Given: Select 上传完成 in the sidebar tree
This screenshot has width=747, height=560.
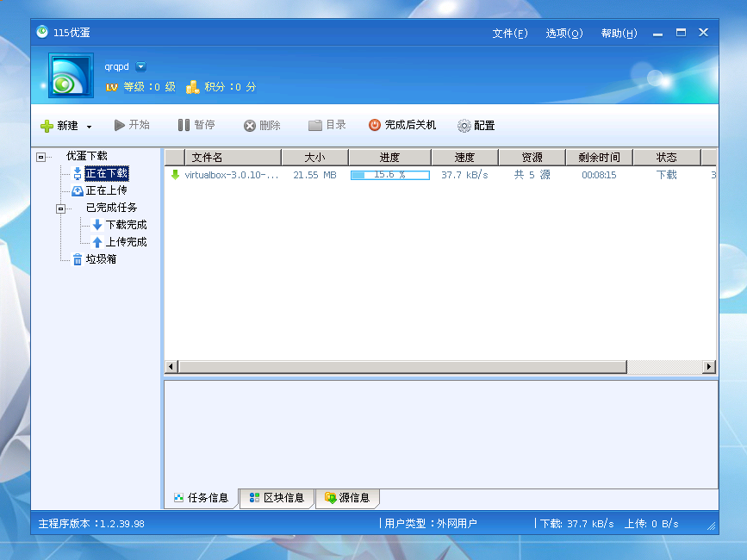Looking at the screenshot, I should click(x=127, y=242).
